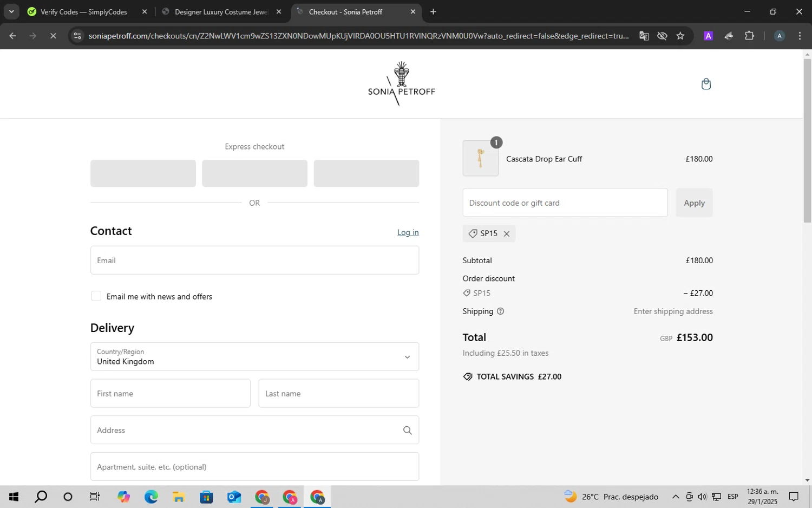Focus the Email input field
The image size is (812, 508).
(x=254, y=260)
